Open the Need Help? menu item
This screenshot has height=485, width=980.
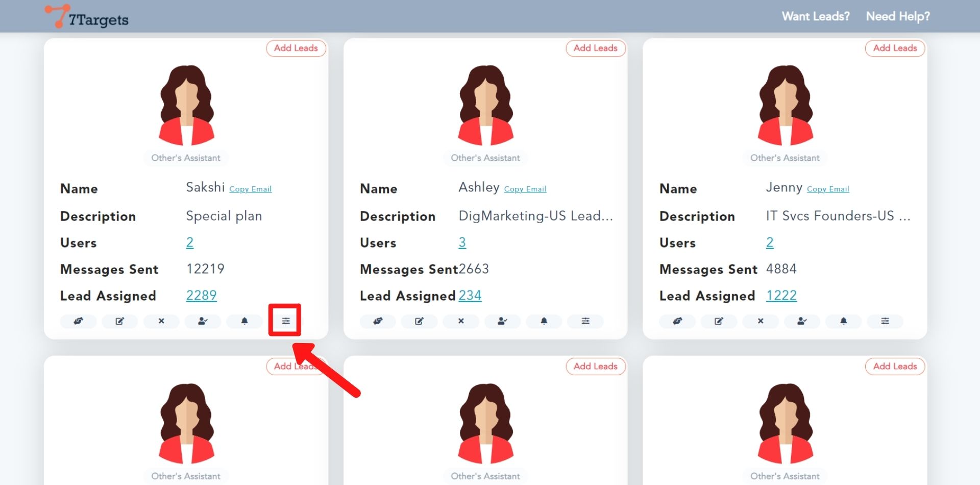coord(898,16)
